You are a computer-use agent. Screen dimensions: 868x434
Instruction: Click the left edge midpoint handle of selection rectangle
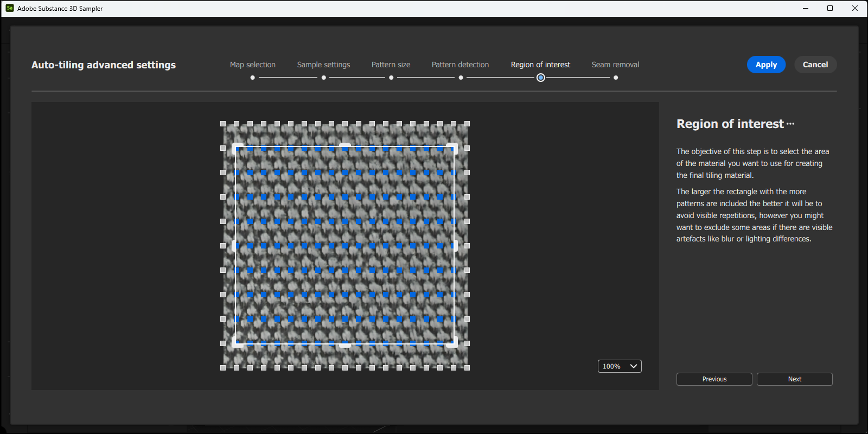(x=235, y=245)
